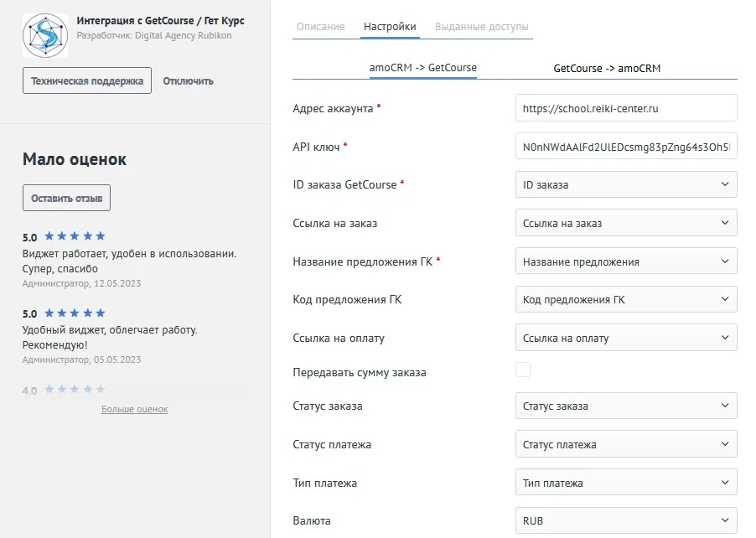The height and width of the screenshot is (538, 756).
Task: Open the Выданные доступы tab
Action: 480,26
